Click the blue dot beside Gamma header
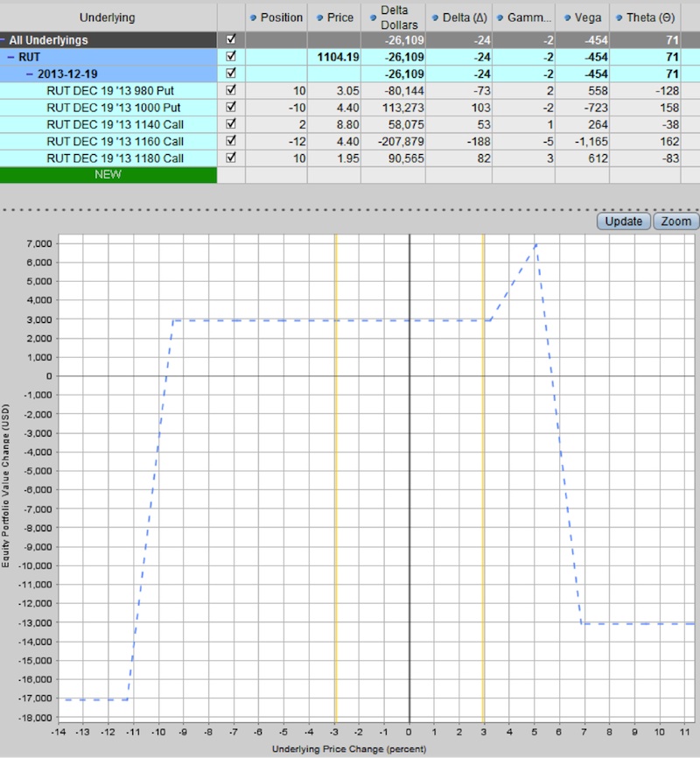Screen dimensions: 700x758 click(x=500, y=18)
